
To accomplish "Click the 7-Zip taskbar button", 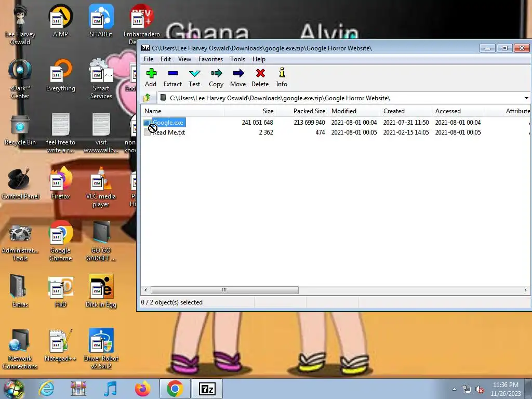I will [x=207, y=389].
